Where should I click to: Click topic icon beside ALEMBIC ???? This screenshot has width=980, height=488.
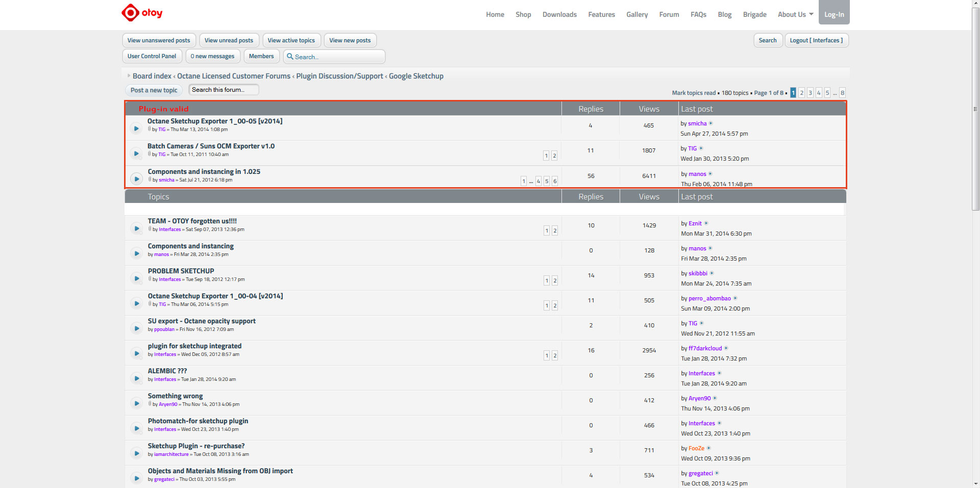136,378
